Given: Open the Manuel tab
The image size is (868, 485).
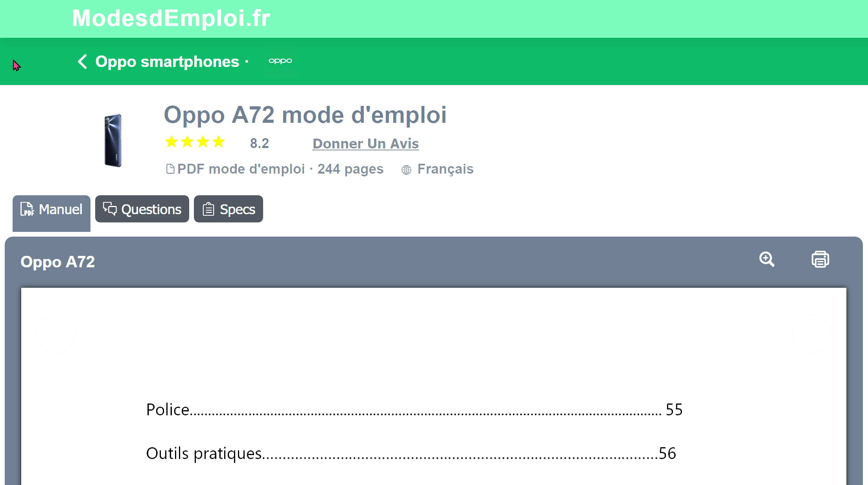Looking at the screenshot, I should [x=52, y=213].
